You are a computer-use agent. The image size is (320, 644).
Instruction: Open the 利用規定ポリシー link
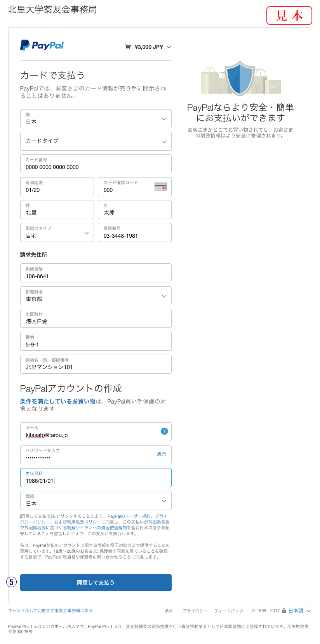[x=84, y=522]
